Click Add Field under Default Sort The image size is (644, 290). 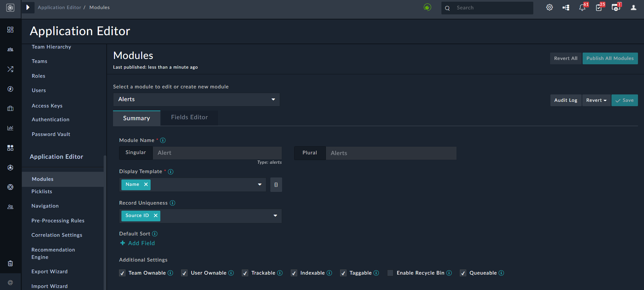coord(138,243)
